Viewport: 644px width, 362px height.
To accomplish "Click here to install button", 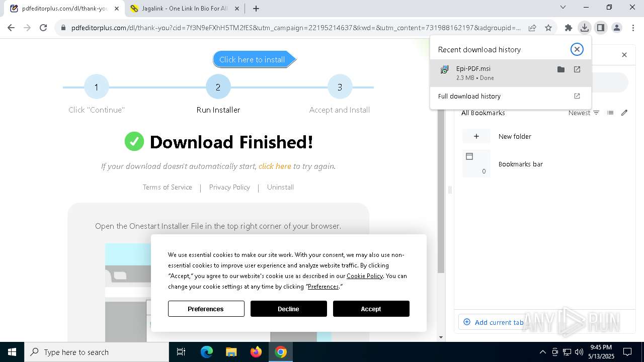I will [x=254, y=59].
